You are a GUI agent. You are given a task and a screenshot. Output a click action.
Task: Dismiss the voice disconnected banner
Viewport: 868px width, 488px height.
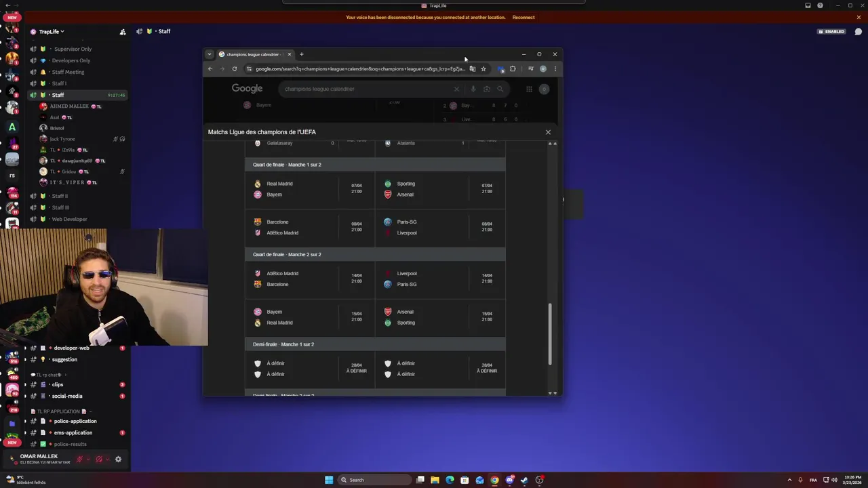859,17
